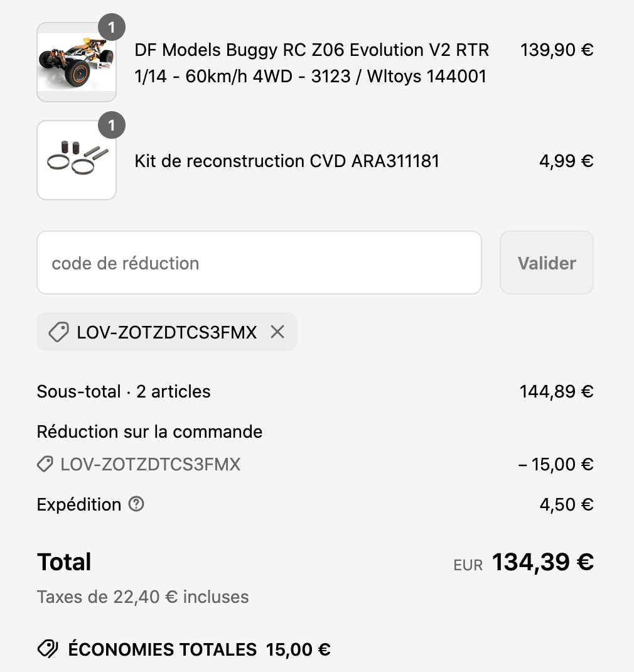Click the tag icon beside the order reduction code
Viewport: 634px width, 672px height.
pos(45,465)
